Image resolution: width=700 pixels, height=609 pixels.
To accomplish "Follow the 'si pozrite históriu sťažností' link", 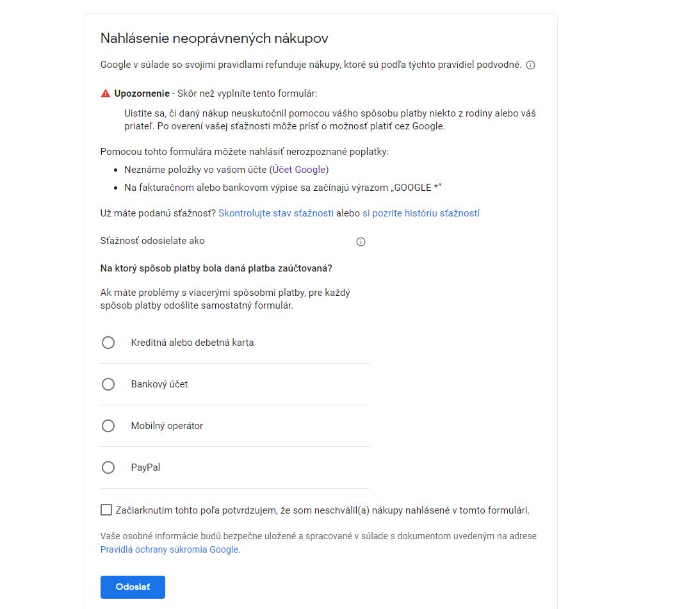I will 421,213.
